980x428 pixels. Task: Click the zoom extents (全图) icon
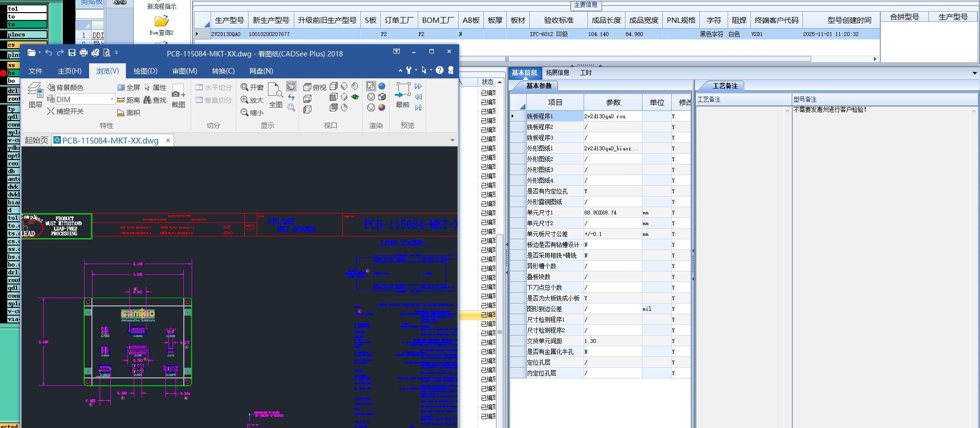pos(275,95)
